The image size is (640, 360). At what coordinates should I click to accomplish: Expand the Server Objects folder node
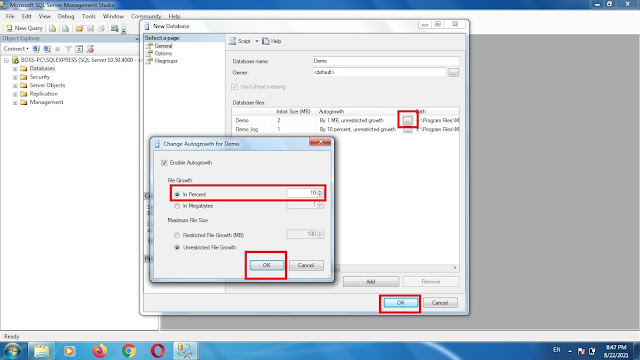pos(15,86)
